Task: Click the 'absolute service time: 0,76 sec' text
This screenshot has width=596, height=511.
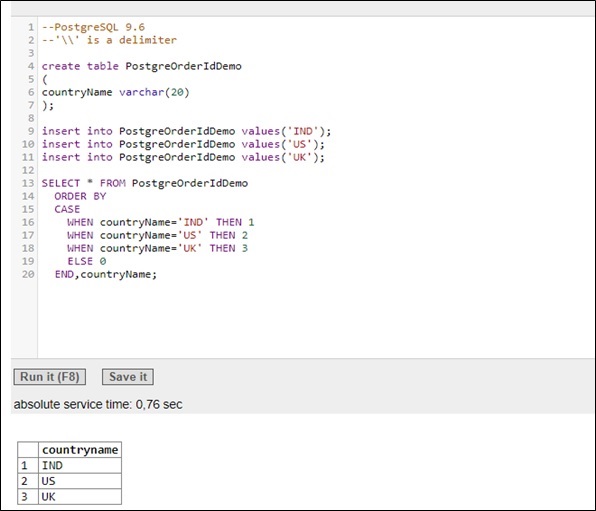Action: 98,404
